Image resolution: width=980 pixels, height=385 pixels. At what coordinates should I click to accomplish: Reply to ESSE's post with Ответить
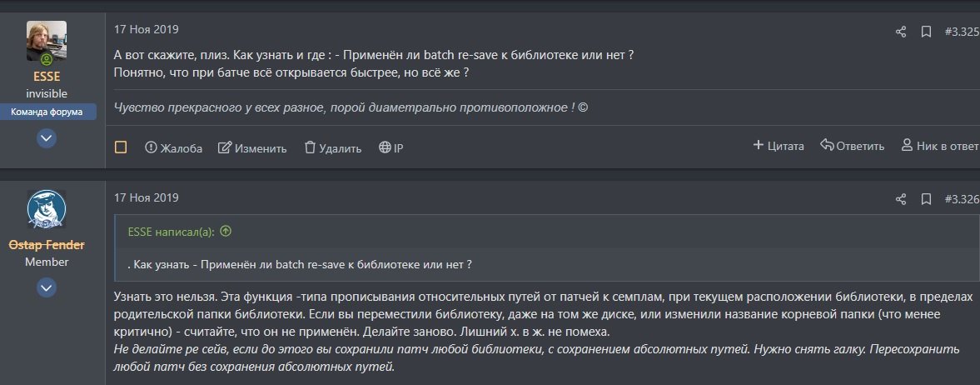click(x=852, y=146)
